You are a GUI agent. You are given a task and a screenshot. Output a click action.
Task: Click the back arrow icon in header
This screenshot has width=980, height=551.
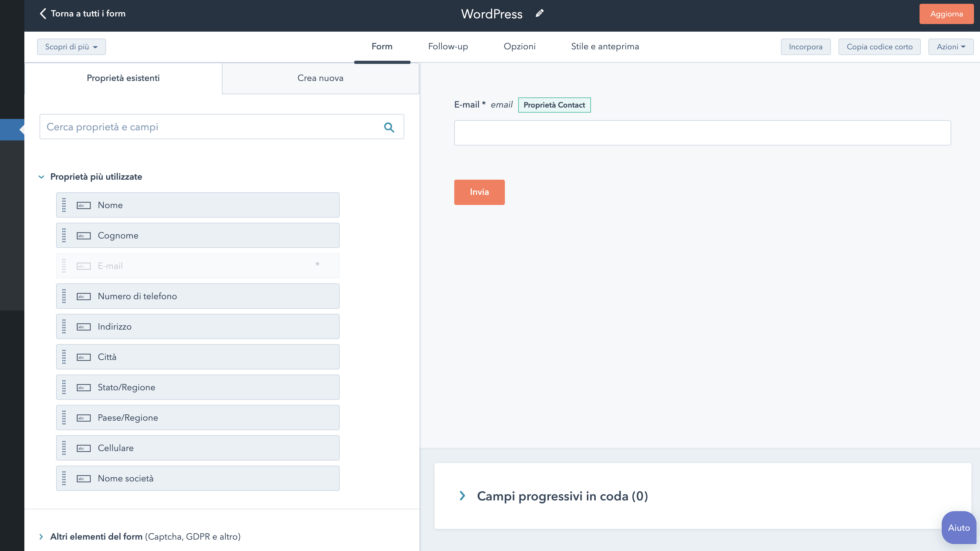[43, 14]
